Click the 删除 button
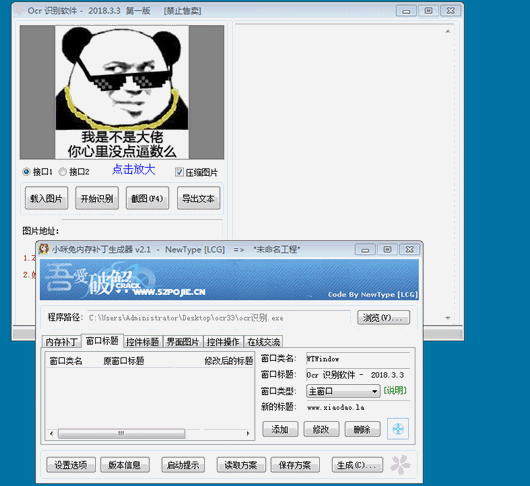Screen dimensions: 530x486 (362, 429)
